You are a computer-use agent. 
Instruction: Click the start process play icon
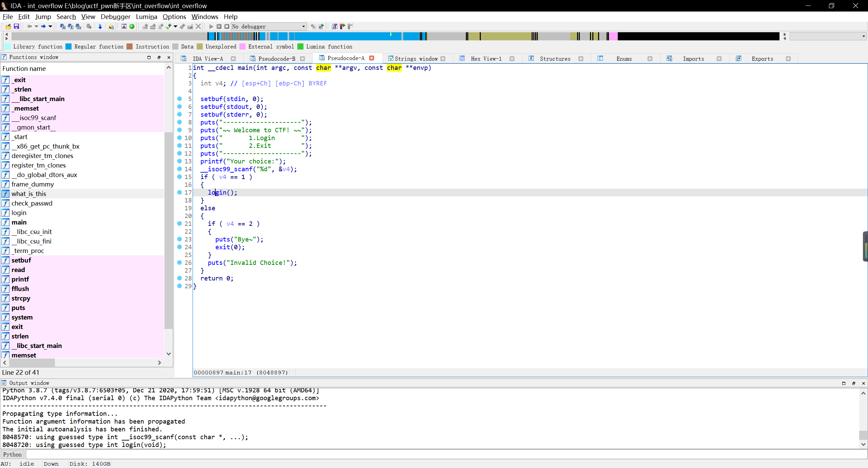(x=211, y=26)
